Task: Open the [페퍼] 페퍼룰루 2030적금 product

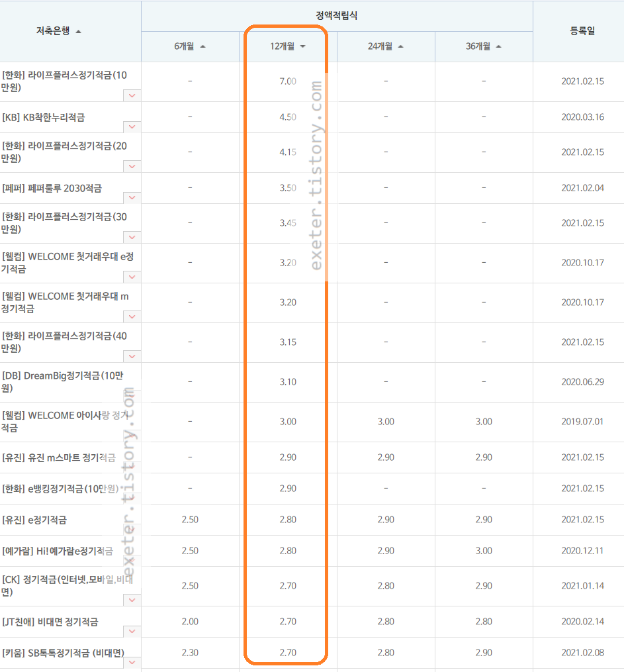Action: 52,188
